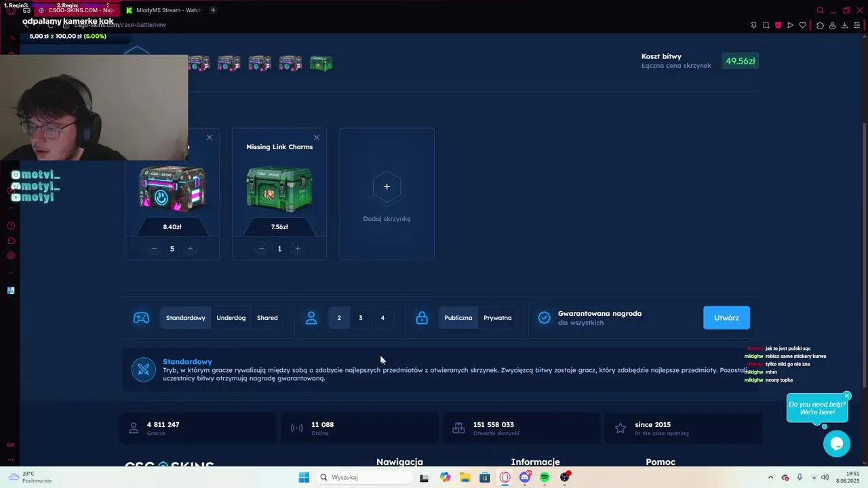Open the Nawigacja footer heading
The image size is (868, 488).
tap(399, 462)
